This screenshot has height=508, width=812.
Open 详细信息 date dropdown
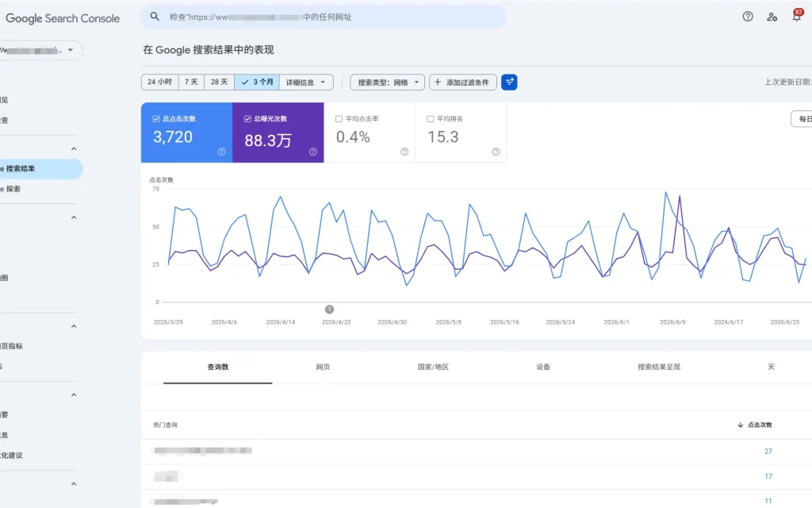[306, 82]
